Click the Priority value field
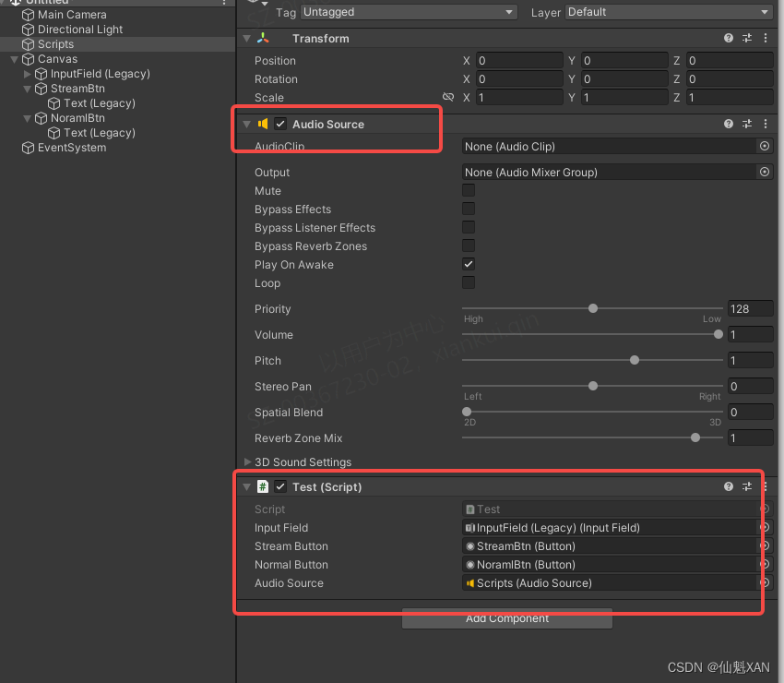This screenshot has width=784, height=683. (x=751, y=308)
